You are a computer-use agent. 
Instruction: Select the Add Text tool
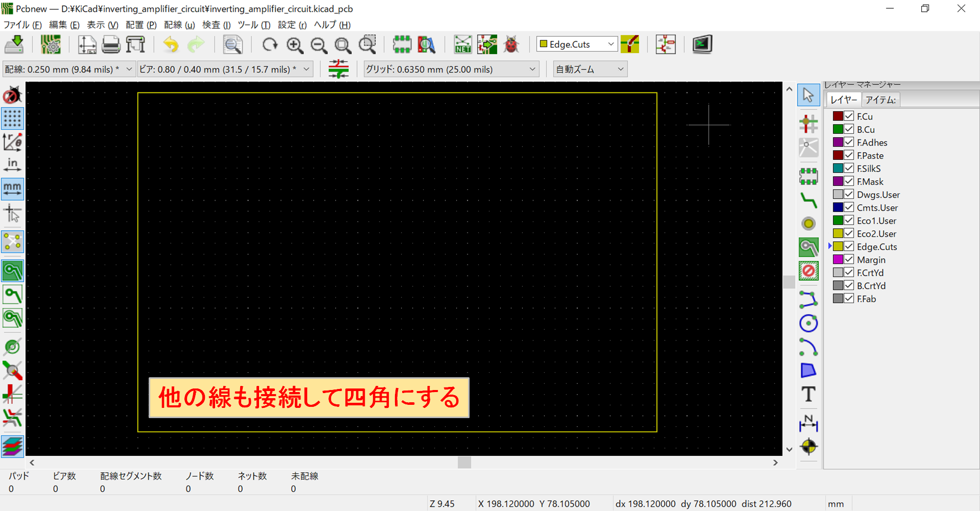(x=809, y=395)
